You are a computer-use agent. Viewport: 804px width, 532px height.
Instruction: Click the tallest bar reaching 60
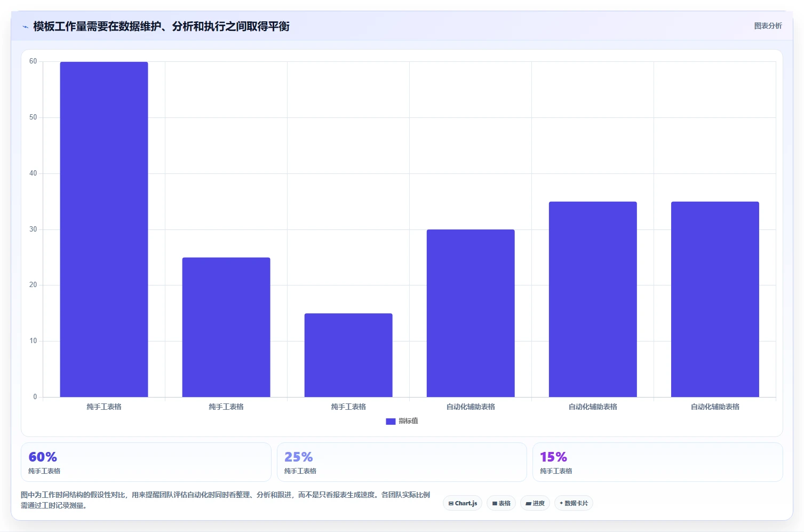[x=104, y=229]
